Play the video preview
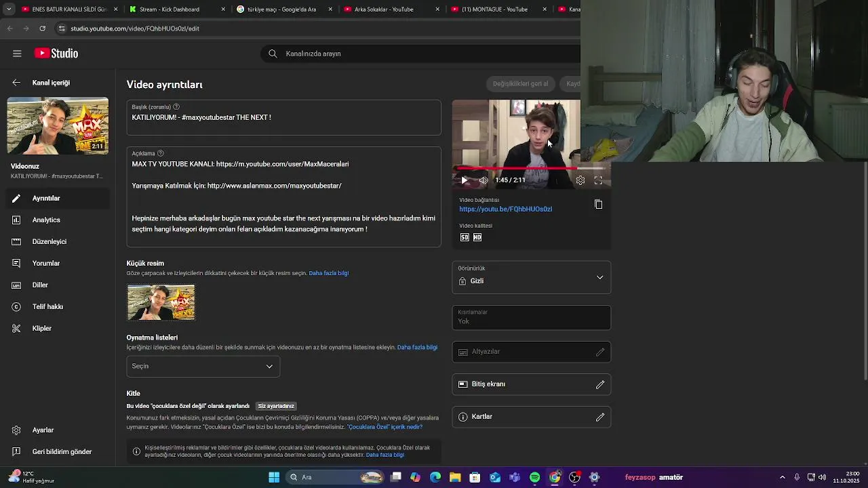 point(465,180)
